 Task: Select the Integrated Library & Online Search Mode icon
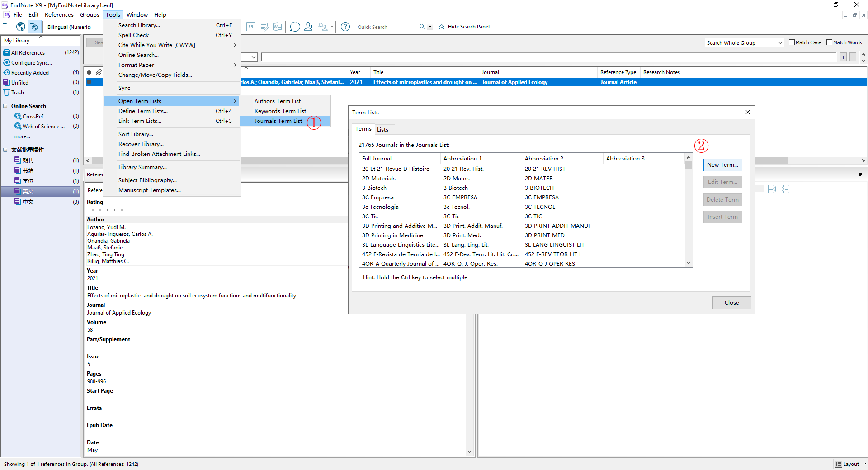pyautogui.click(x=34, y=27)
